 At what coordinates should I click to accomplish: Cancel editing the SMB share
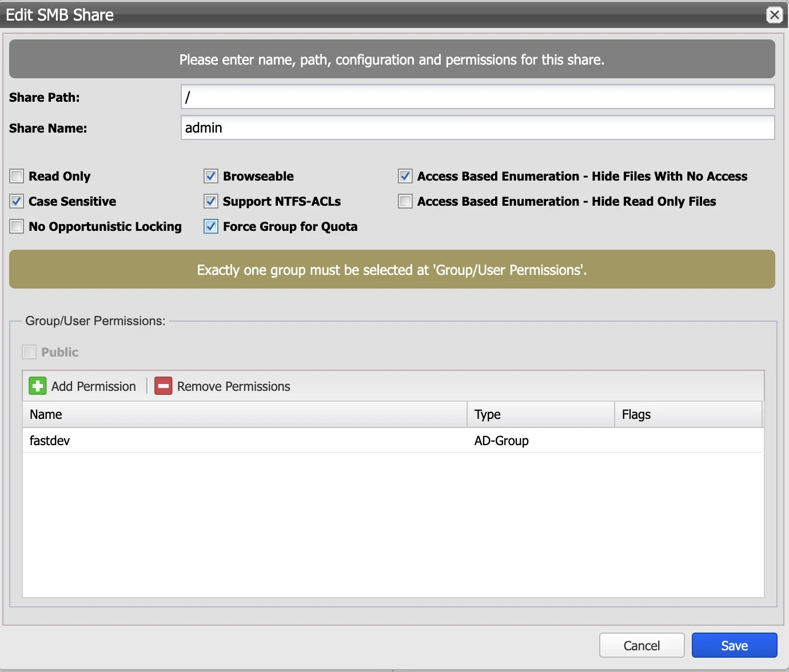pos(641,646)
